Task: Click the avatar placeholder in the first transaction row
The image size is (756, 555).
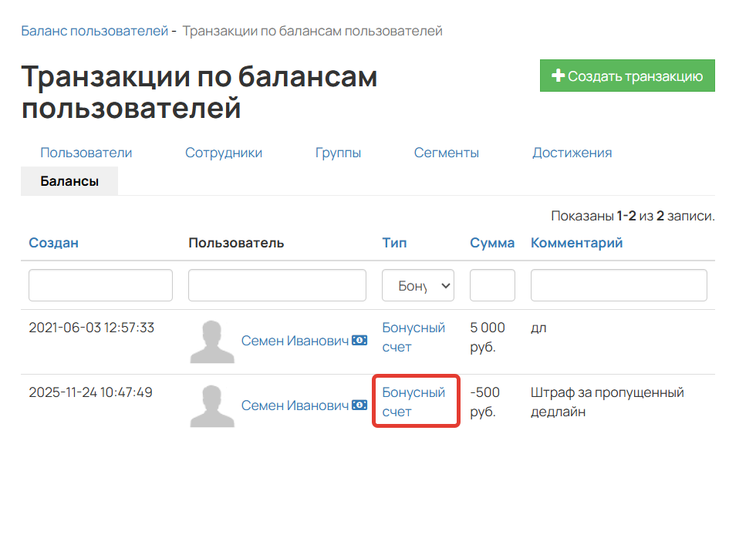Action: click(211, 340)
